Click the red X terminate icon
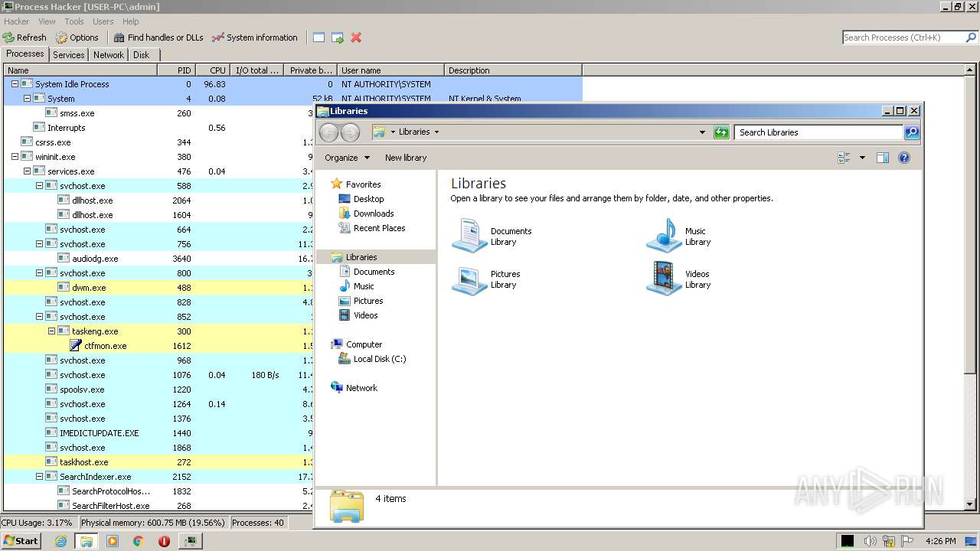The height and width of the screenshot is (551, 980). coord(356,37)
